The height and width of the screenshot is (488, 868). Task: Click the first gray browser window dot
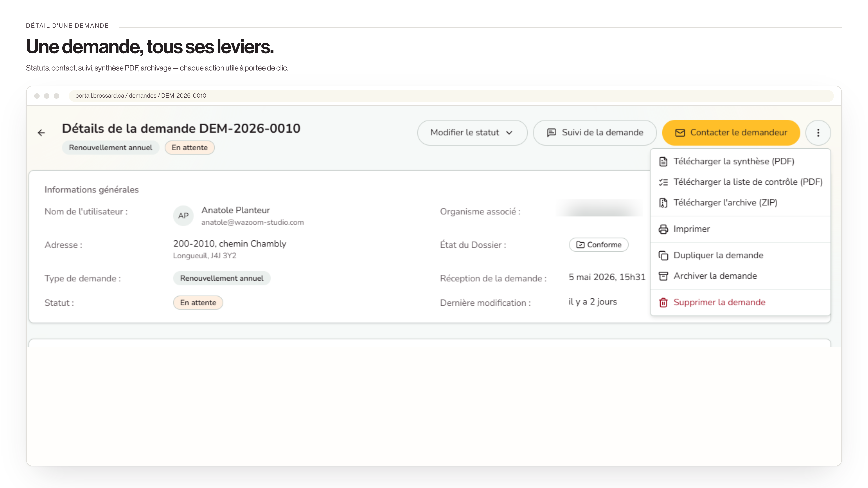[x=37, y=96]
